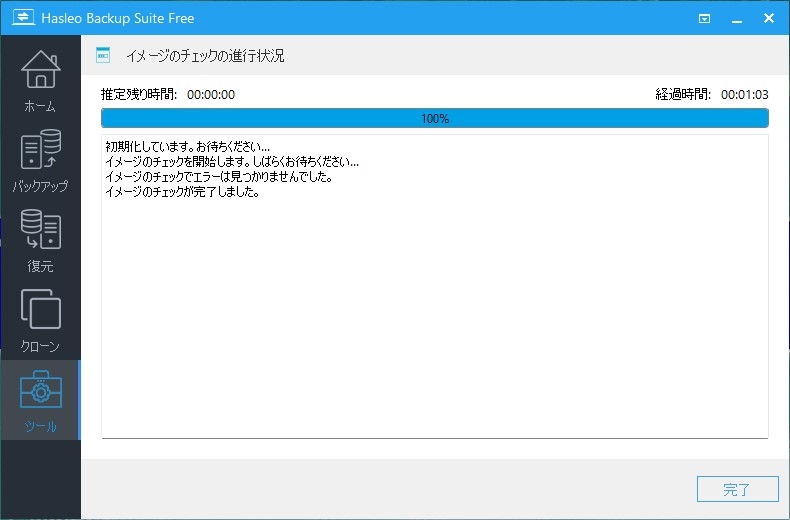Click the Hasleo Backup Suite Free title text
The height and width of the screenshot is (520, 790).
tap(118, 19)
